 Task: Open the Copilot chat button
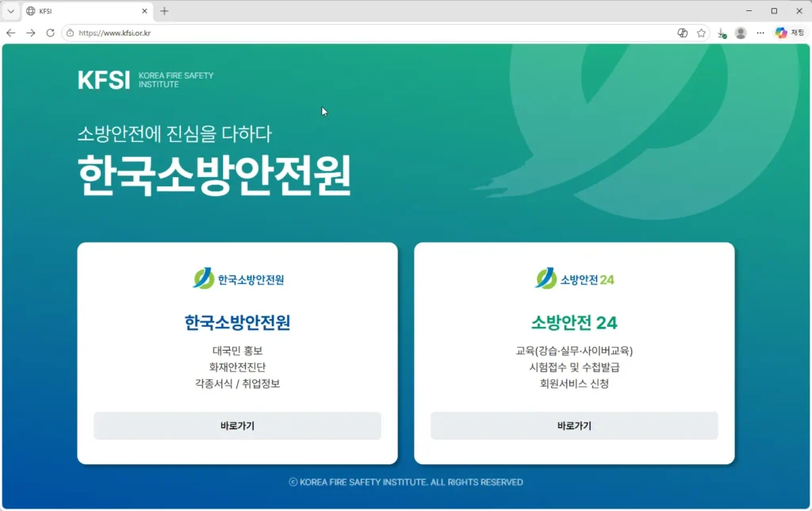coord(790,33)
